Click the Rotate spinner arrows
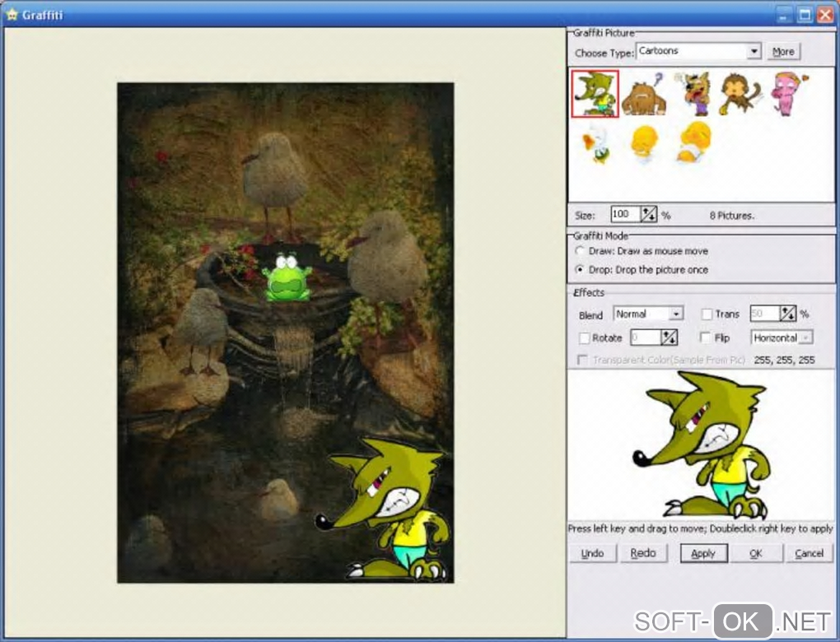This screenshot has width=840, height=642. pyautogui.click(x=669, y=337)
